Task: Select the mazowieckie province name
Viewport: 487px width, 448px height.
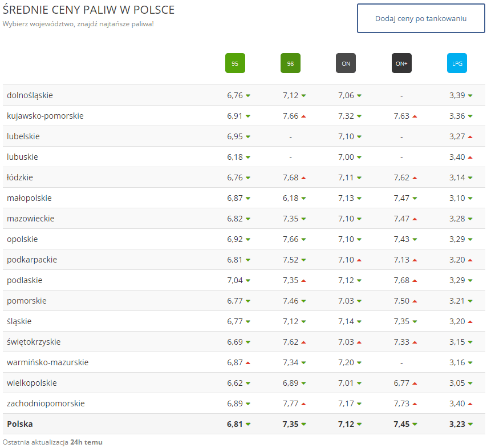Action: (x=31, y=219)
